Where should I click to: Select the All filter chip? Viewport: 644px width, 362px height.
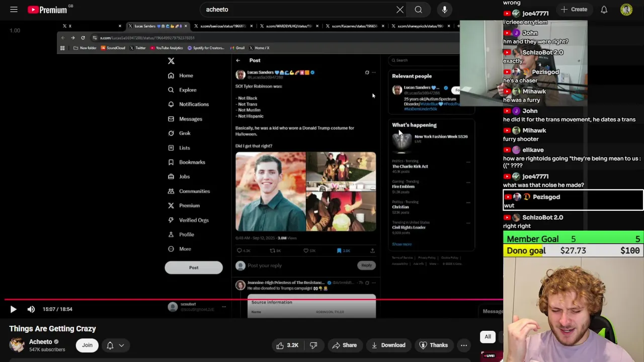tap(488, 337)
